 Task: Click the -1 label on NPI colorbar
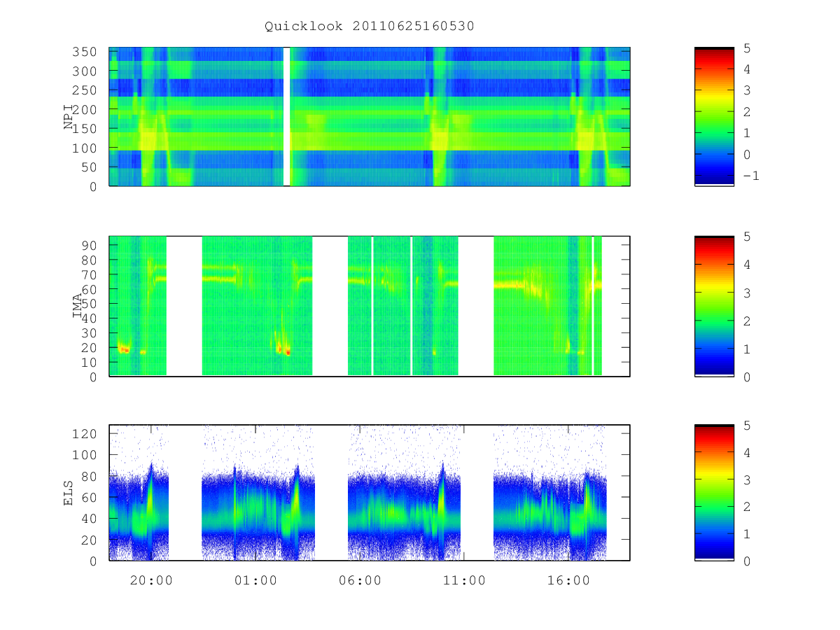(x=750, y=176)
